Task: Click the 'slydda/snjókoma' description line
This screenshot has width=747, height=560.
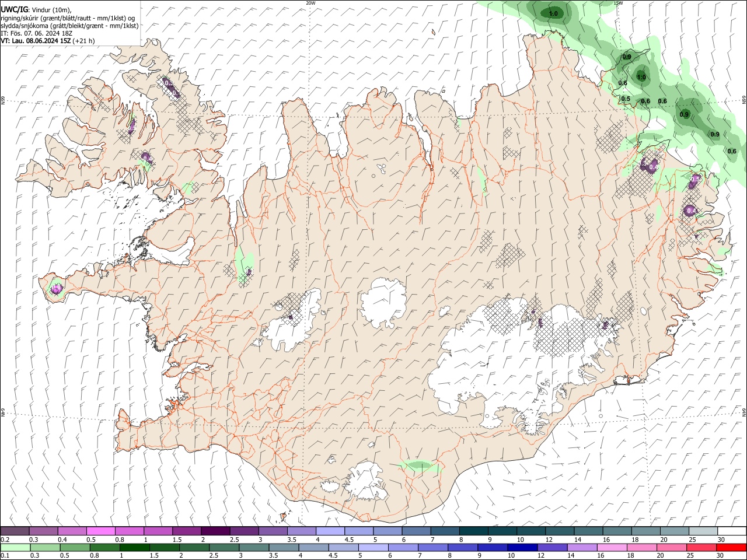Action: 69,26
